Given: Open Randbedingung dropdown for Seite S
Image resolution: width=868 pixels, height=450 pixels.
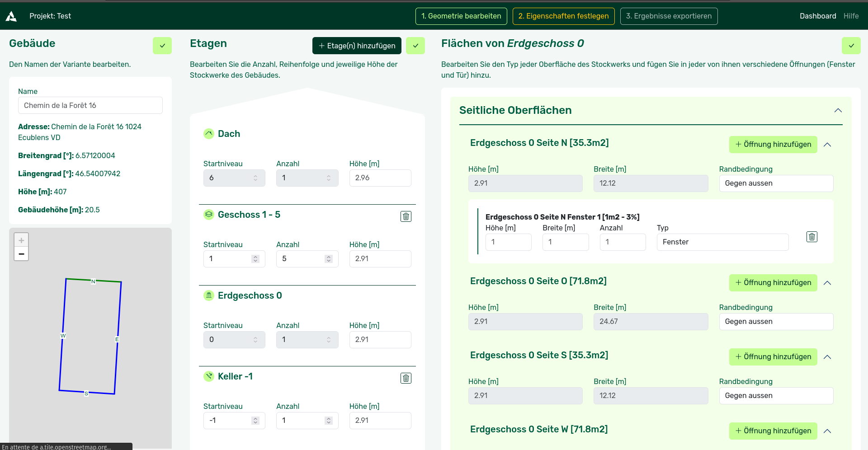Looking at the screenshot, I should 776,396.
